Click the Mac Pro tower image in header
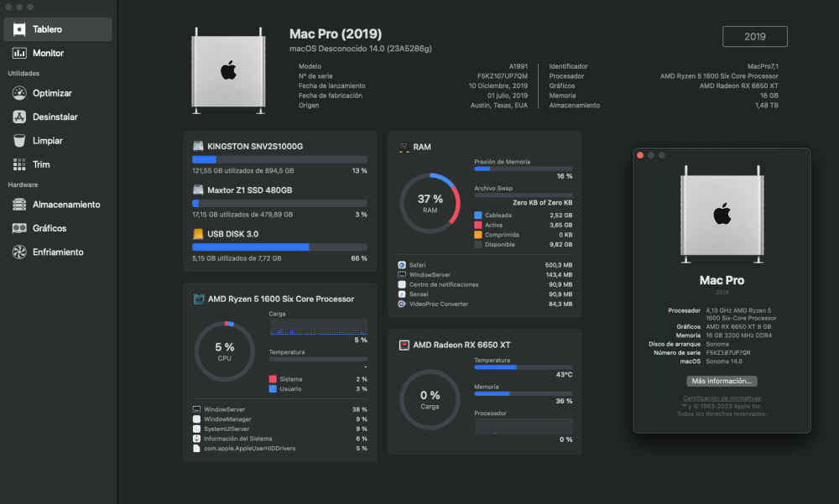The height and width of the screenshot is (504, 839). coord(228,70)
